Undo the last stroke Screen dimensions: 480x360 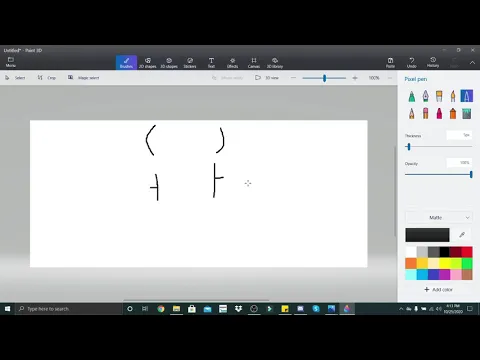pyautogui.click(x=412, y=62)
